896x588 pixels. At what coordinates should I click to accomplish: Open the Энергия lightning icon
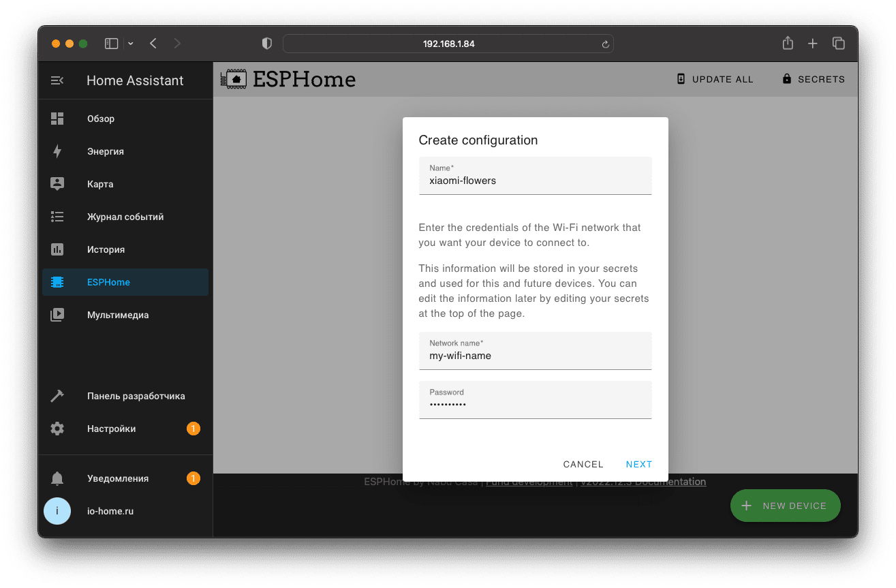pyautogui.click(x=57, y=151)
